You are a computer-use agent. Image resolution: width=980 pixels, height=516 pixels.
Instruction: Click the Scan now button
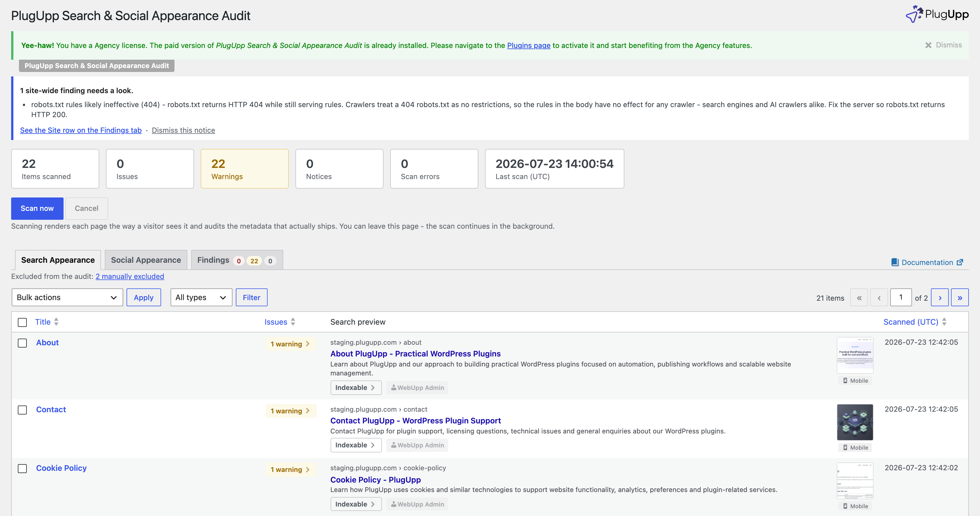pos(37,208)
